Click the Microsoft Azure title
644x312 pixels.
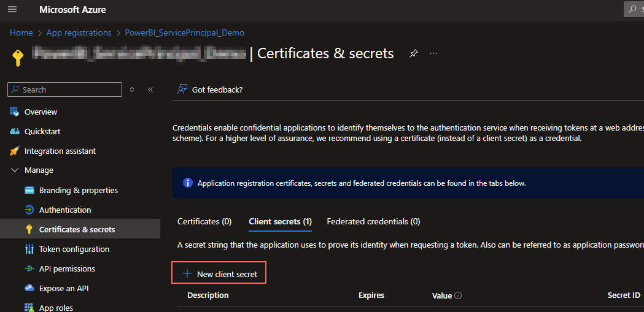pos(72,10)
